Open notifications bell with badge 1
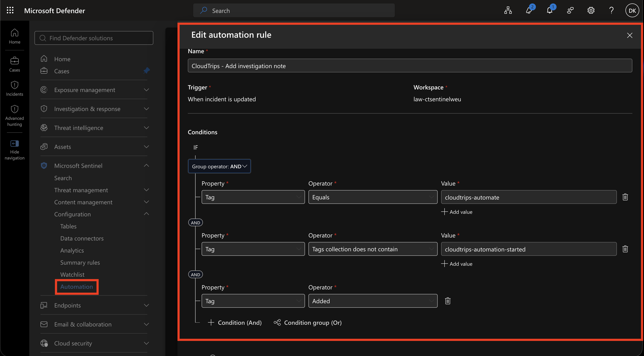This screenshot has height=356, width=644. (x=549, y=10)
